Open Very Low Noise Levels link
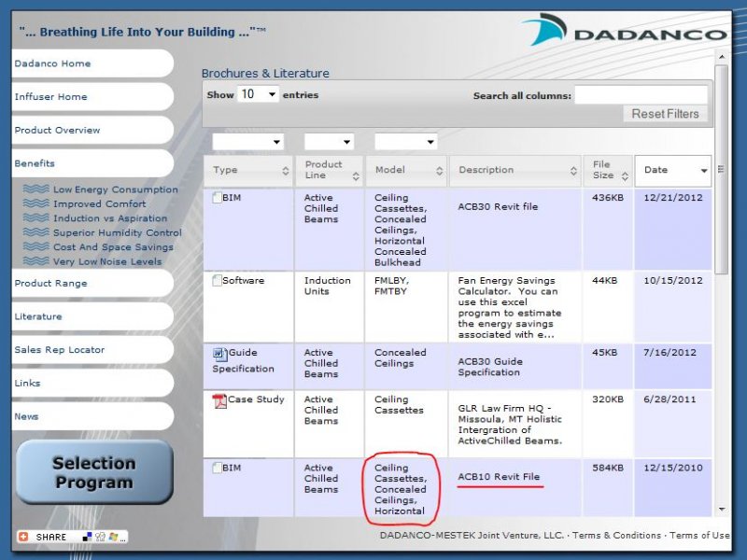The image size is (747, 560). click(x=107, y=261)
